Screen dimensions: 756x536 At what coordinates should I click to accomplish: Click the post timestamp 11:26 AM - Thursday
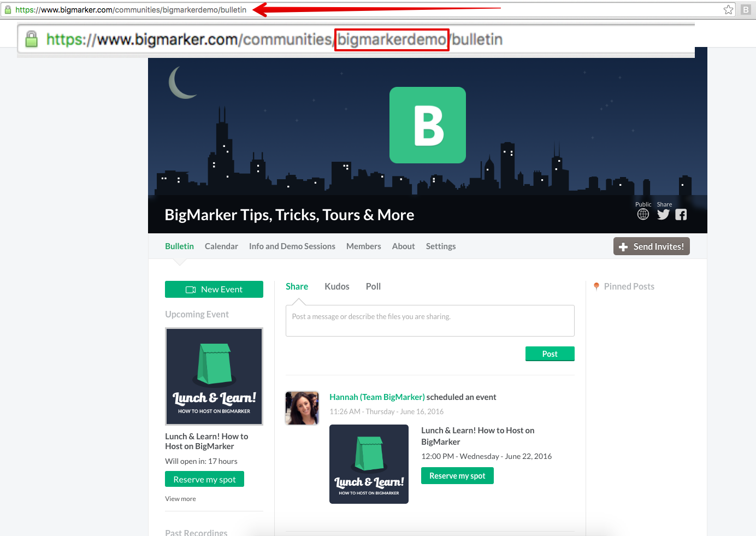387,411
